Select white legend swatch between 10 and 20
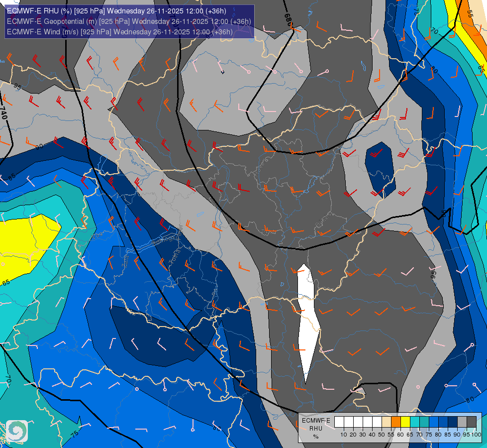Viewport: 487px width, 448px height. (349, 422)
